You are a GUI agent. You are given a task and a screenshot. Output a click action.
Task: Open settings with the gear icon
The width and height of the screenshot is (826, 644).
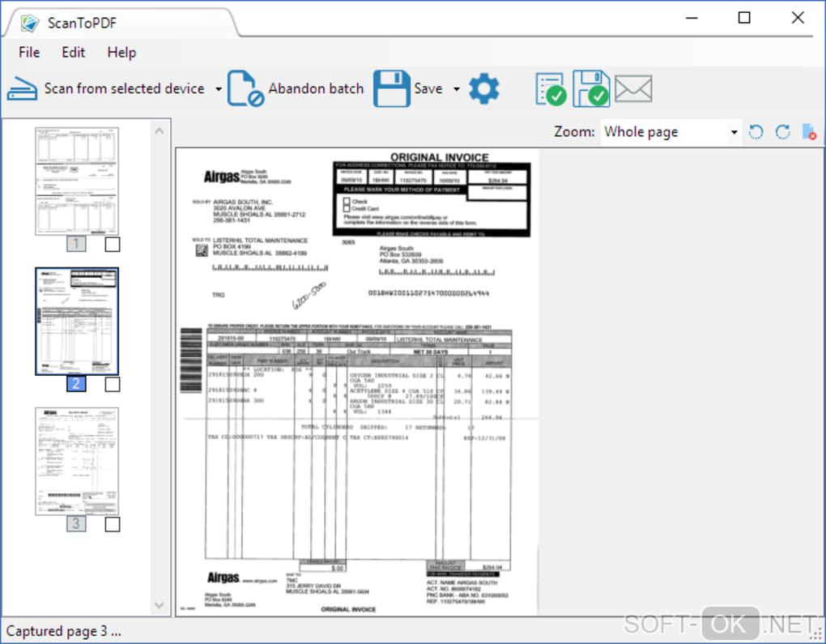(483, 88)
